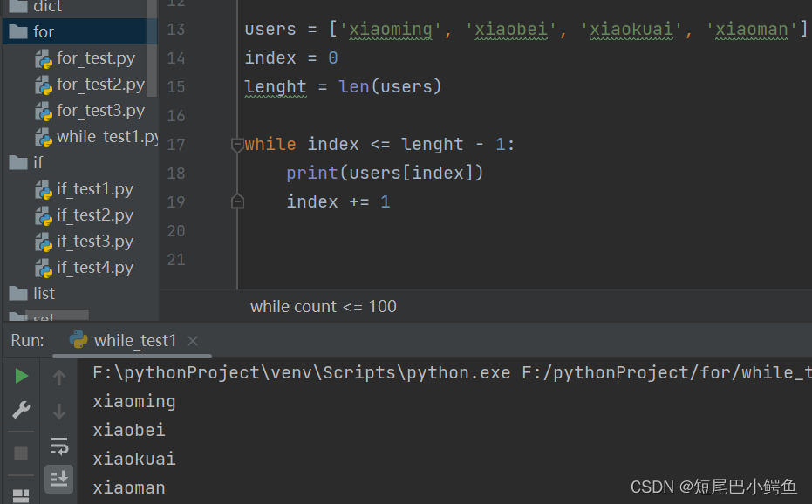Open for_test3.py in the project tree

[100, 111]
